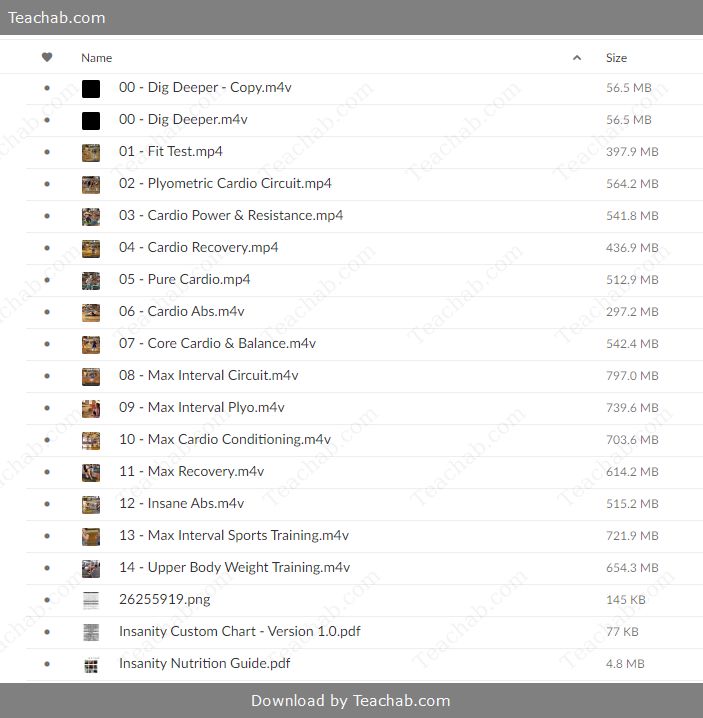
Task: Click the 77 KB size value
Action: [x=622, y=632]
